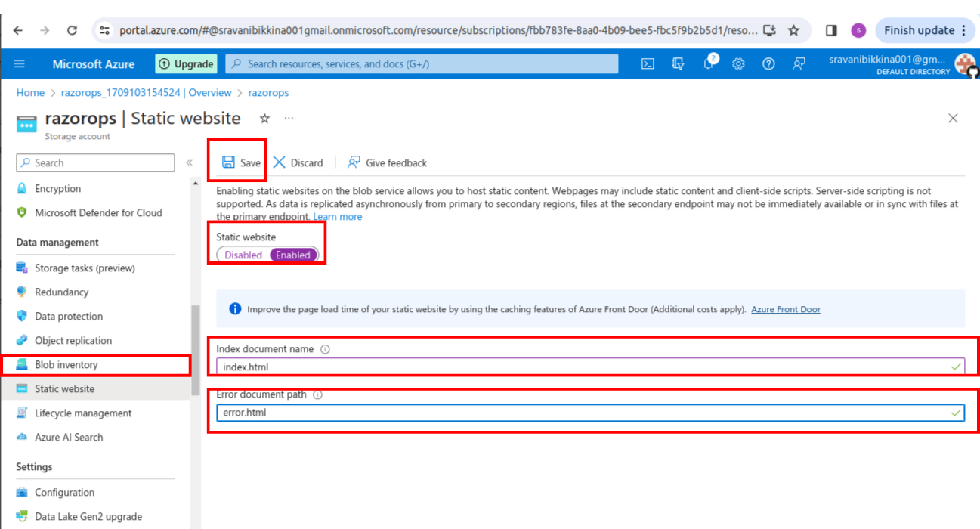Toggle the favorite star next to Static website
Screen dimensions: 980x529
pos(263,118)
